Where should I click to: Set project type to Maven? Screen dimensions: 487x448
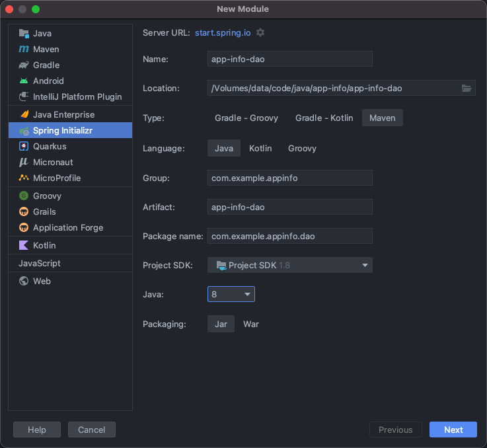click(x=383, y=118)
